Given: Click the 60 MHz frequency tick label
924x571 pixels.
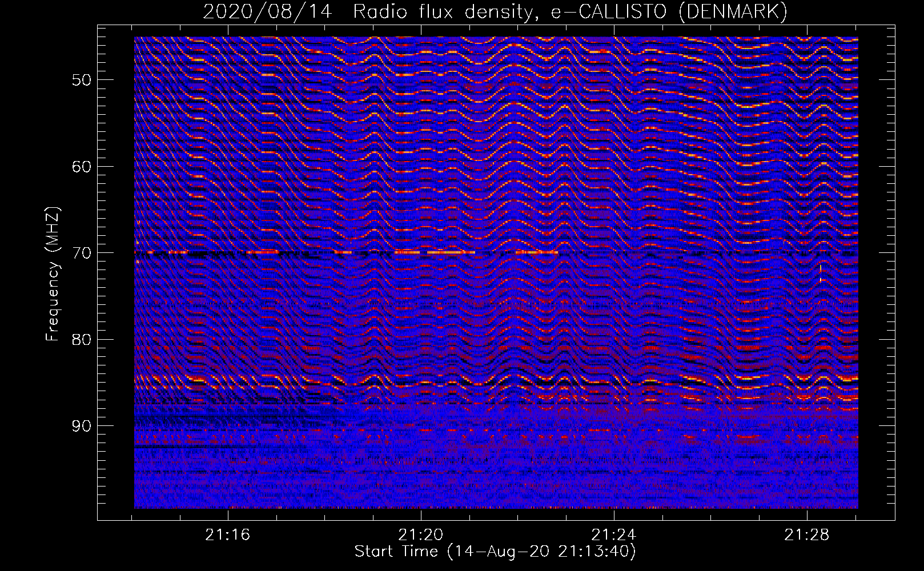Looking at the screenshot, I should pyautogui.click(x=81, y=167).
